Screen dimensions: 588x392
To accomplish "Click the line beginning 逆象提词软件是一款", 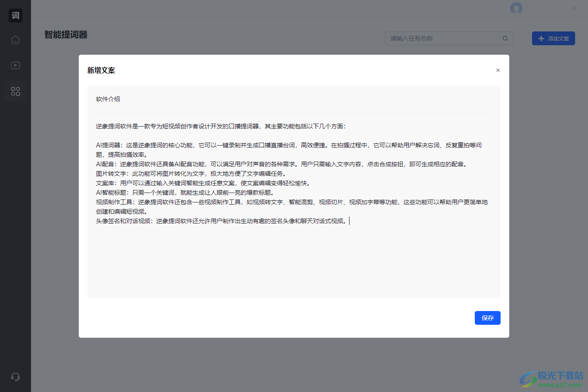I will pos(221,126).
